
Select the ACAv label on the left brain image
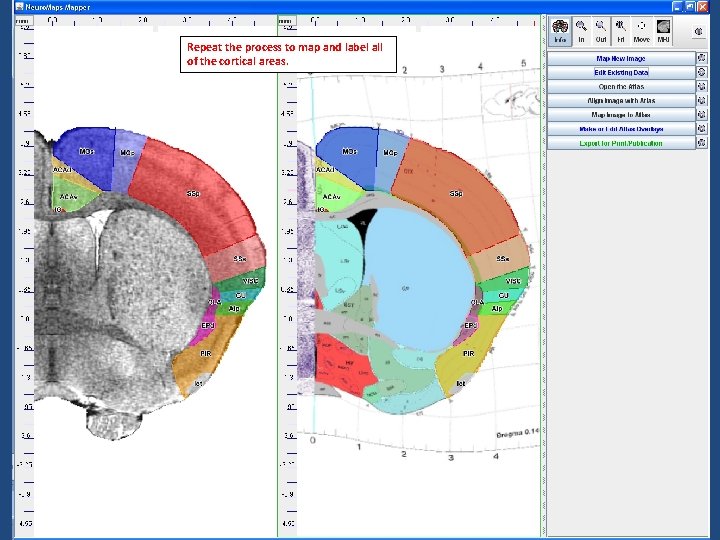click(x=68, y=197)
